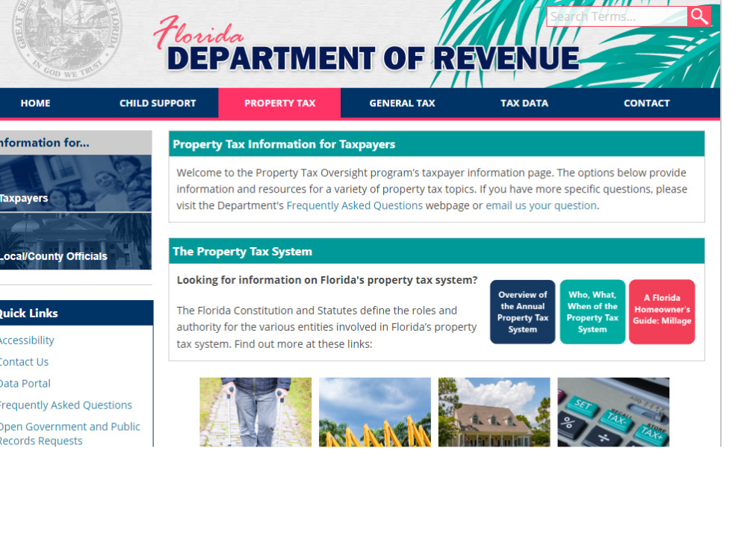The image size is (747, 560).
Task: Click the red magnifying glass search icon
Action: pyautogui.click(x=699, y=16)
